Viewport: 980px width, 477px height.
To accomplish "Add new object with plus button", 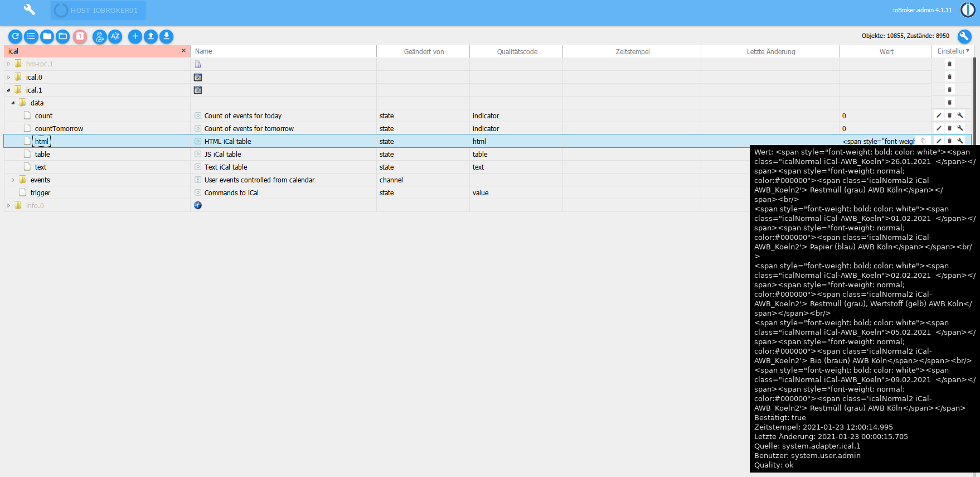I will (135, 36).
